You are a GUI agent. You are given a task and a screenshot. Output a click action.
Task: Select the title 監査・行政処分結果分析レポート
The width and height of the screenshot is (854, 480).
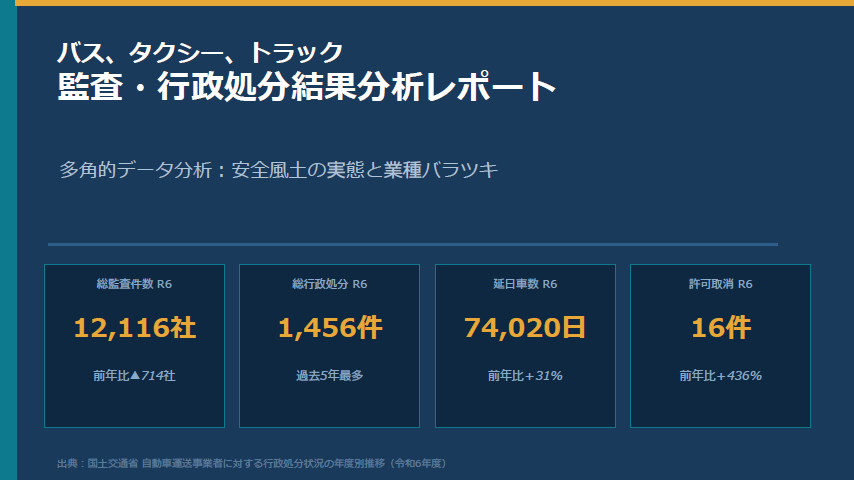click(306, 86)
